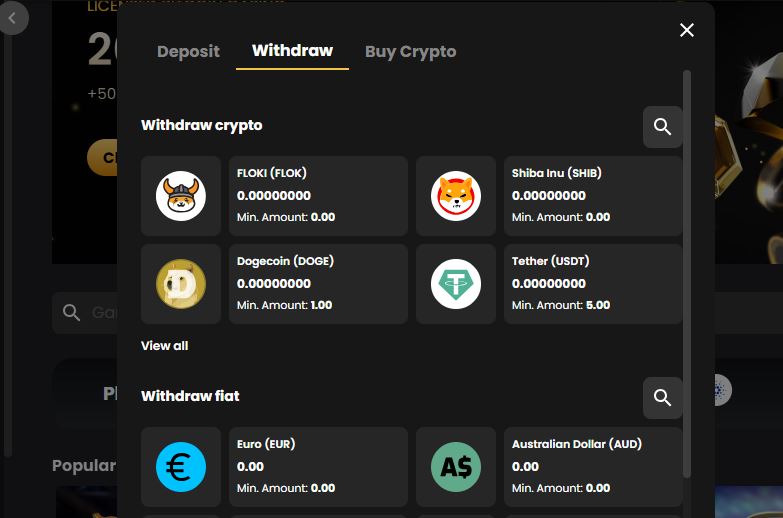The width and height of the screenshot is (783, 518).
Task: Click the Dogecoin coin icon
Action: [181, 284]
